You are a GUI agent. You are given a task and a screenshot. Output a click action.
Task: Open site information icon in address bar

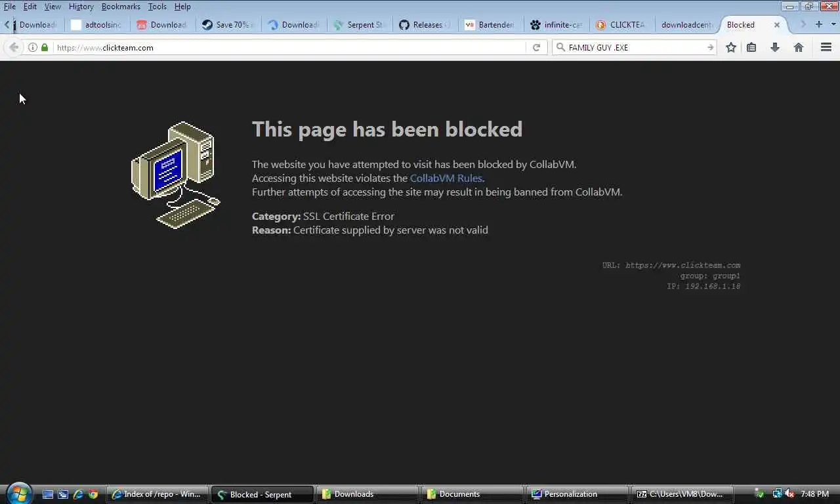click(x=32, y=47)
